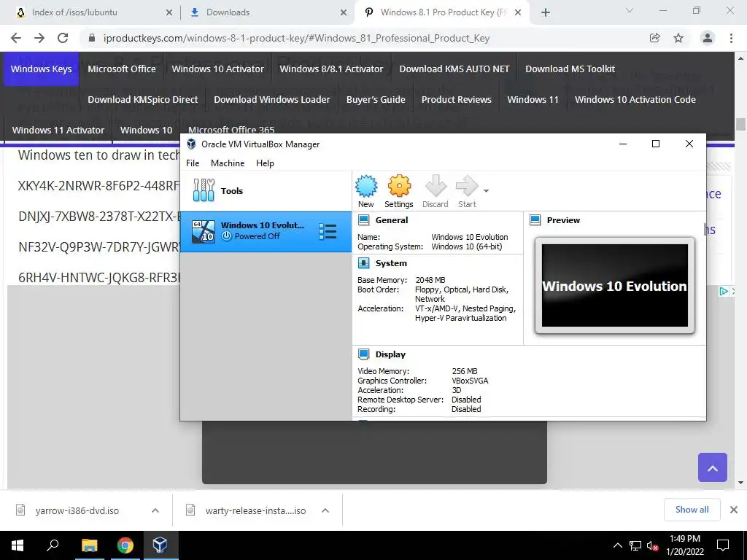Click the share page icon in Chrome
The height and width of the screenshot is (560, 747).
click(655, 38)
